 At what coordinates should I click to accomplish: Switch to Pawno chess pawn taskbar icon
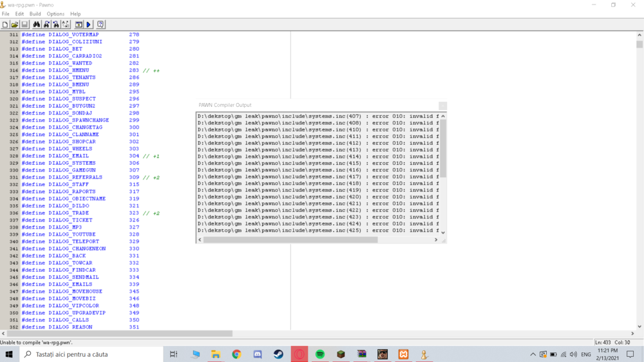click(x=424, y=354)
